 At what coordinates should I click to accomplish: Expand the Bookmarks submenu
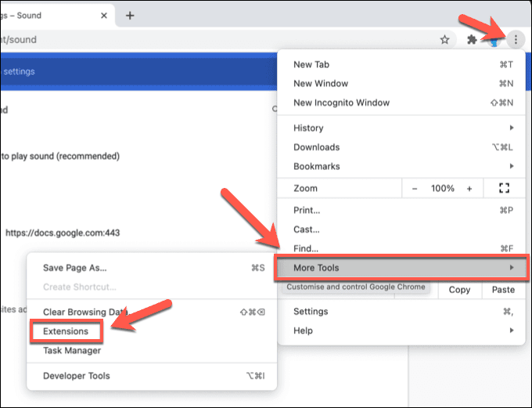click(403, 166)
